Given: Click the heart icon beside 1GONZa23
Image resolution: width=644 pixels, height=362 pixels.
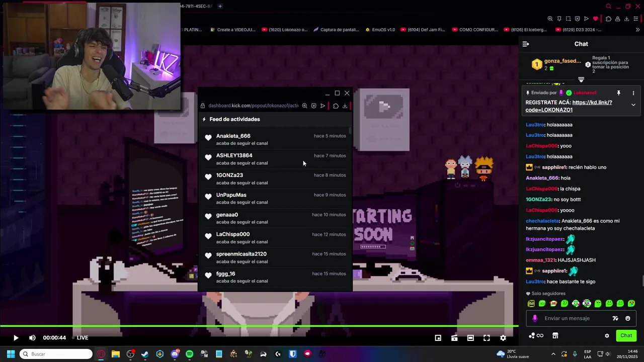Looking at the screenshot, I should pyautogui.click(x=208, y=177).
